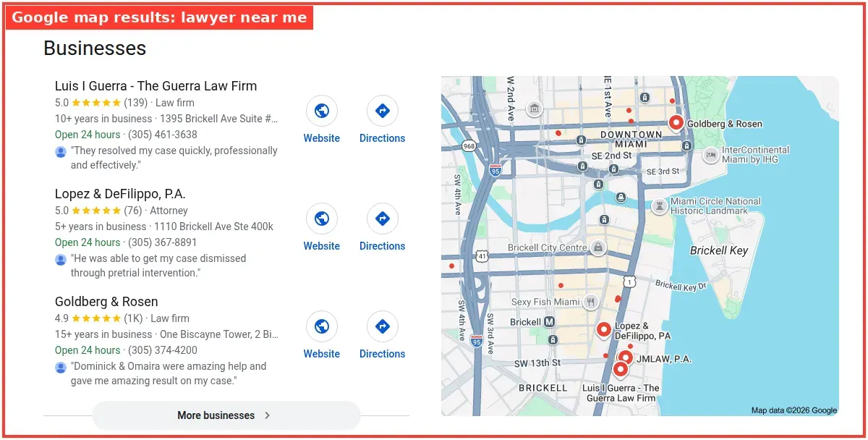Open Website icon for Luis I Guerra firm

(322, 111)
